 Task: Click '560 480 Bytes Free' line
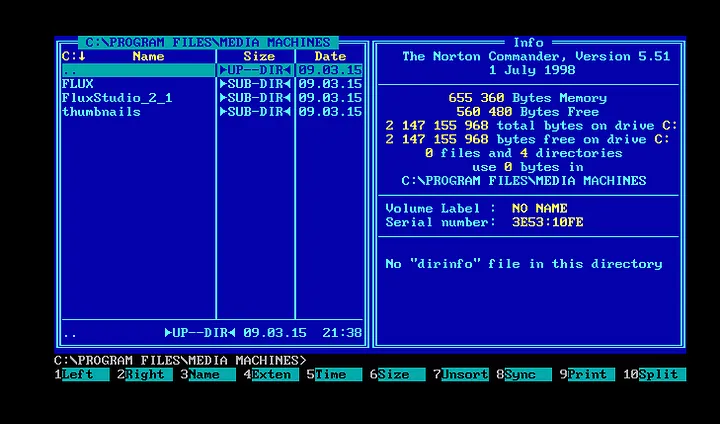528,112
